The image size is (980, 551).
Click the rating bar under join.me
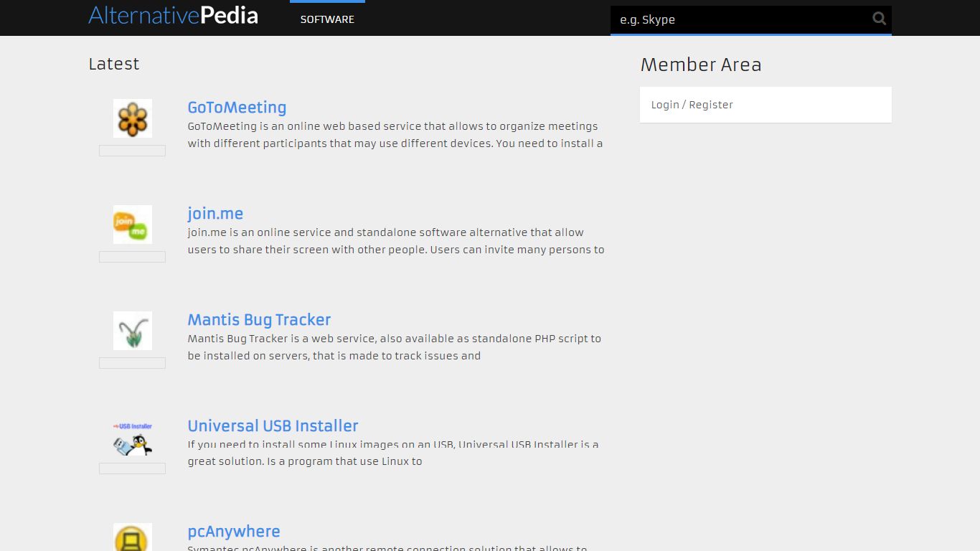click(x=132, y=257)
